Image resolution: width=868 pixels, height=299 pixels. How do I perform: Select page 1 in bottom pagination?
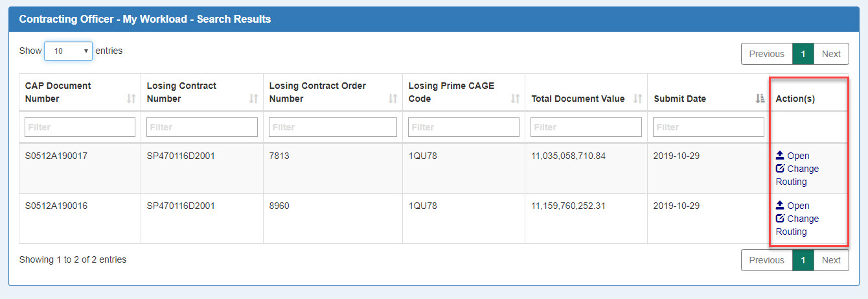[x=803, y=260]
